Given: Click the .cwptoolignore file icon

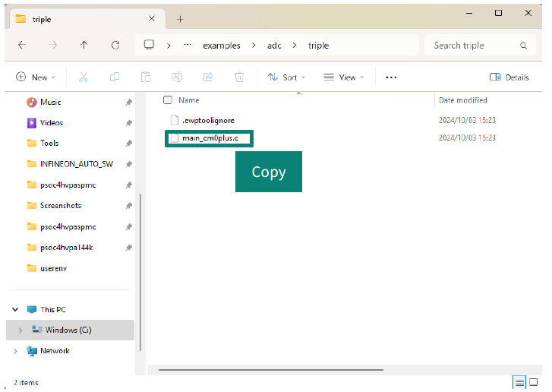Looking at the screenshot, I should coord(175,120).
